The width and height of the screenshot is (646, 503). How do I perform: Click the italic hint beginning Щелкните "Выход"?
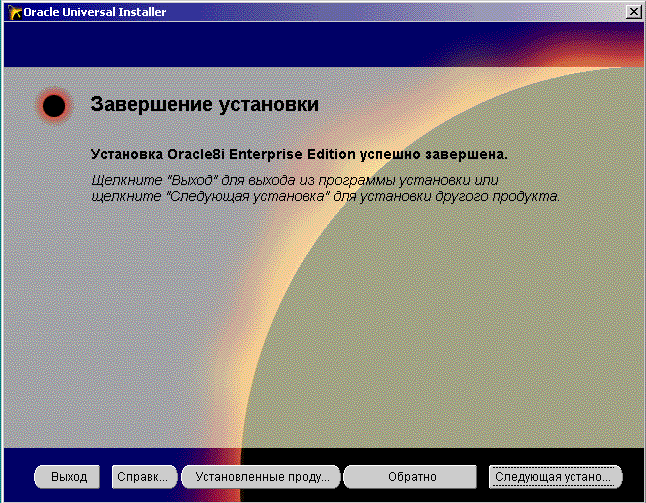(325, 188)
